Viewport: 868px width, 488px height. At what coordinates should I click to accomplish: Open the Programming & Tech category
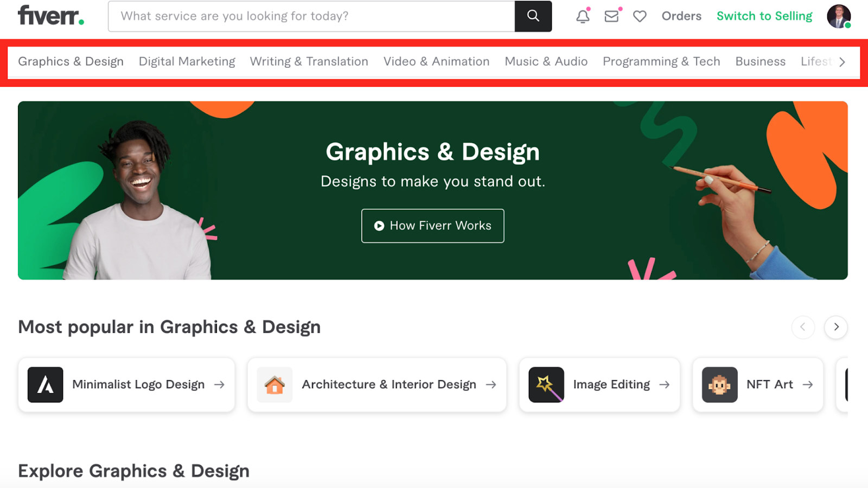point(661,62)
